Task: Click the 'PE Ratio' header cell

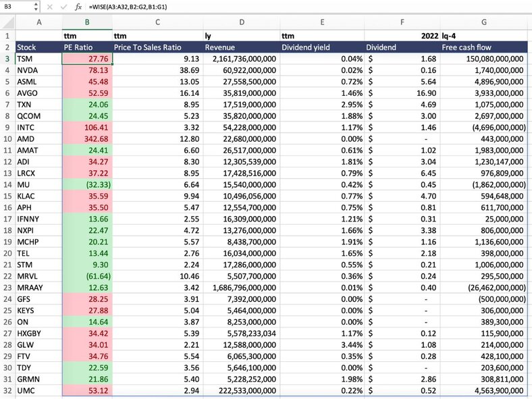Action: (x=86, y=47)
